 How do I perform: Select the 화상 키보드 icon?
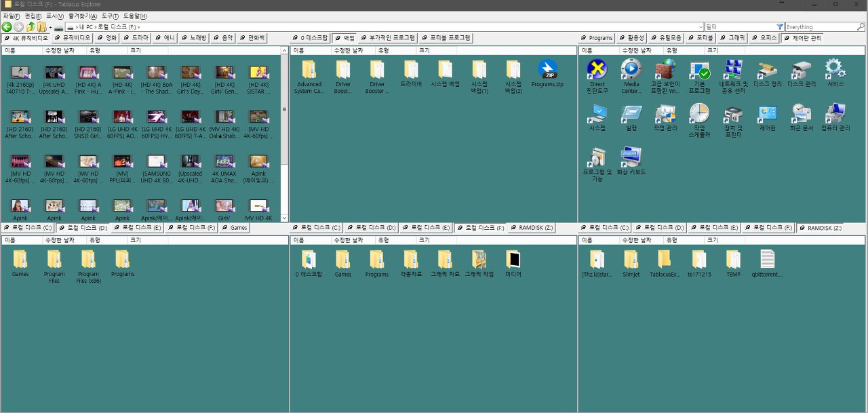(631, 157)
